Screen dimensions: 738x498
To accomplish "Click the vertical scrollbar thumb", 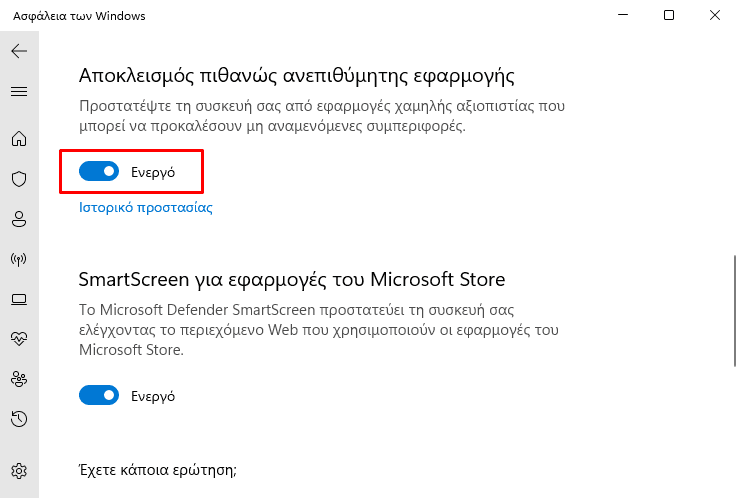I will [735, 311].
